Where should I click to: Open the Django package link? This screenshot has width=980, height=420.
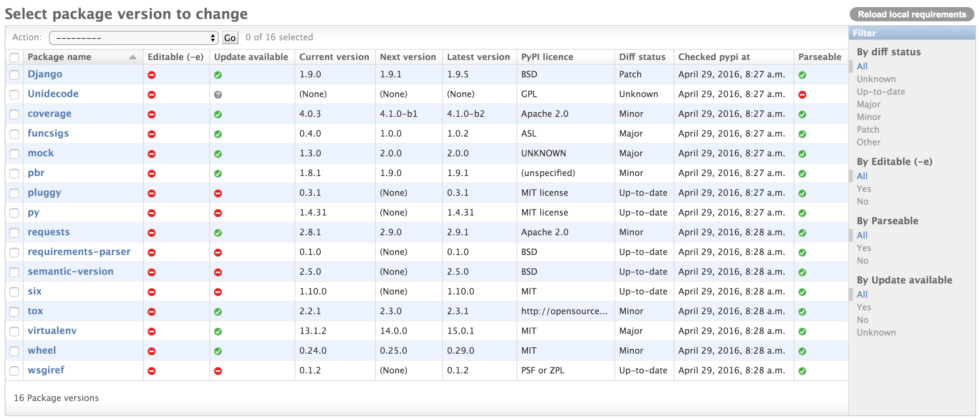45,74
